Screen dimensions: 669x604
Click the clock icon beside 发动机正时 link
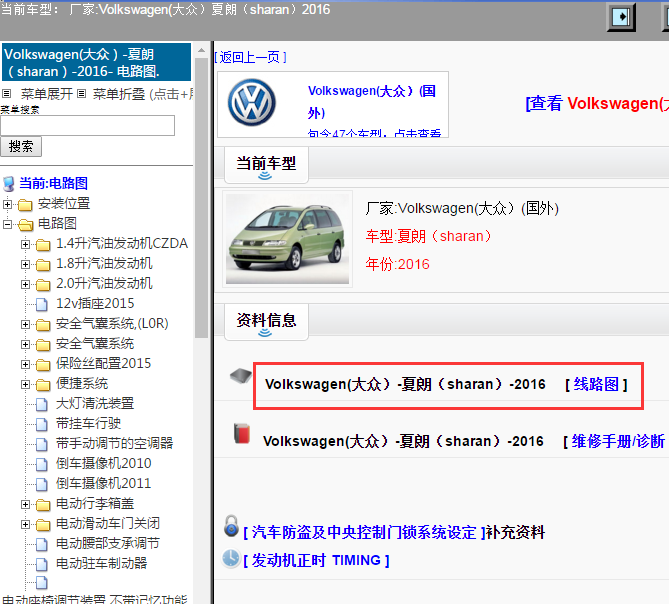(x=231, y=558)
